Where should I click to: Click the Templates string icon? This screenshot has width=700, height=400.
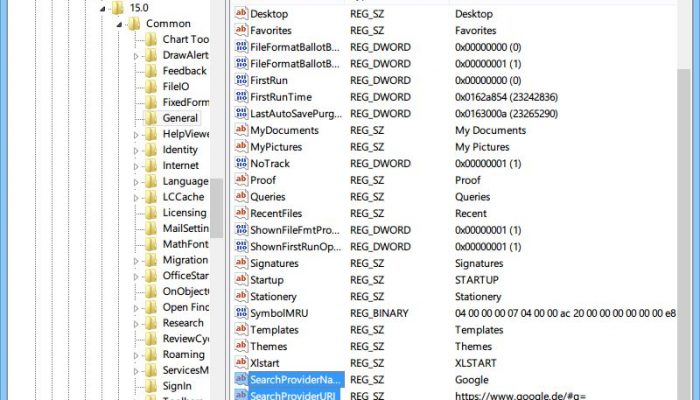(x=241, y=329)
